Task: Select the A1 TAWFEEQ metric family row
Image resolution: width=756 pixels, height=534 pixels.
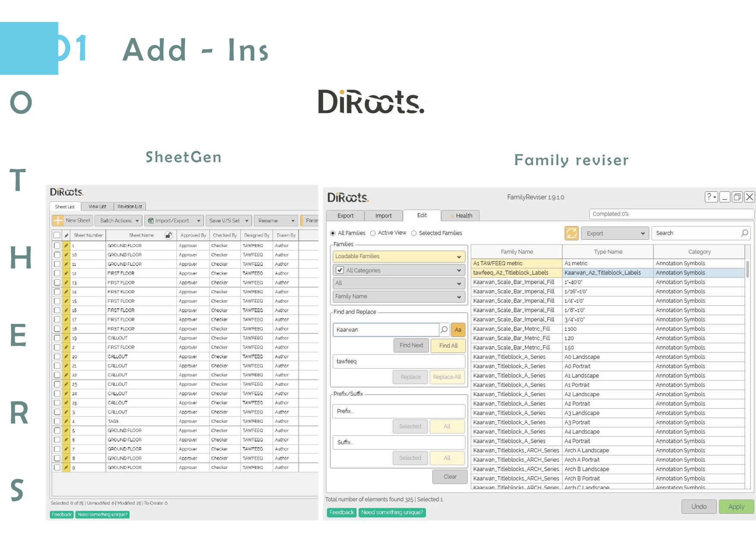Action: 608,263
